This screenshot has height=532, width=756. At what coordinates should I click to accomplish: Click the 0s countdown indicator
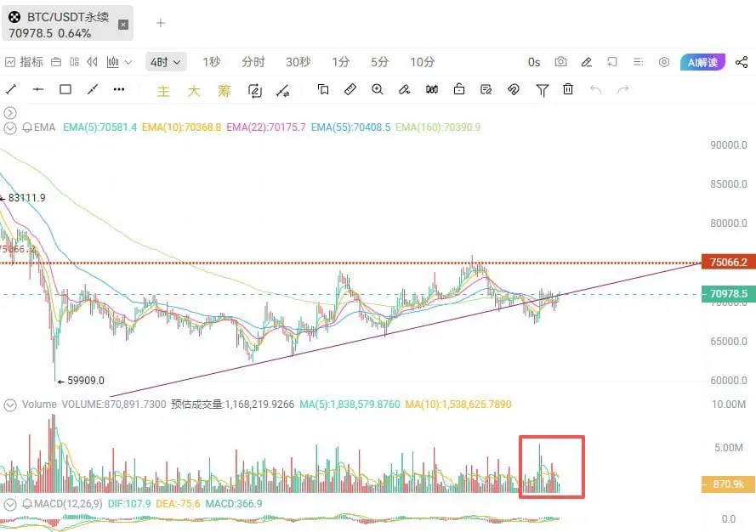click(x=534, y=62)
